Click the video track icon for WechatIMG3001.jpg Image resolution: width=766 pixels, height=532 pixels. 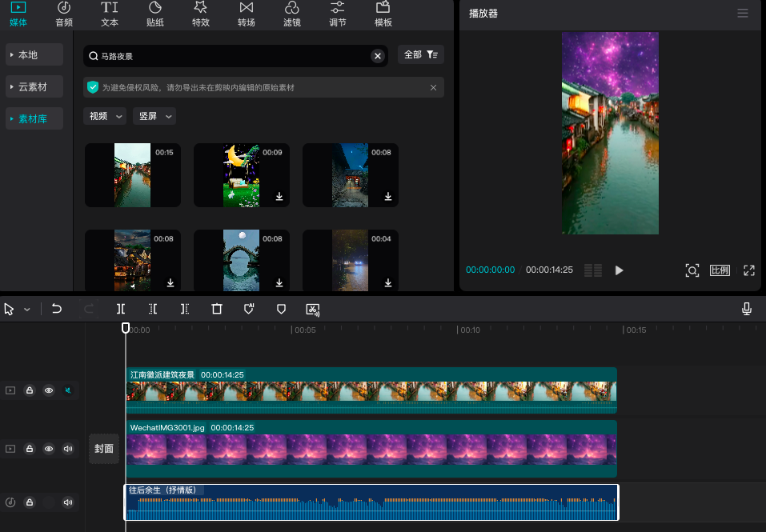point(10,449)
